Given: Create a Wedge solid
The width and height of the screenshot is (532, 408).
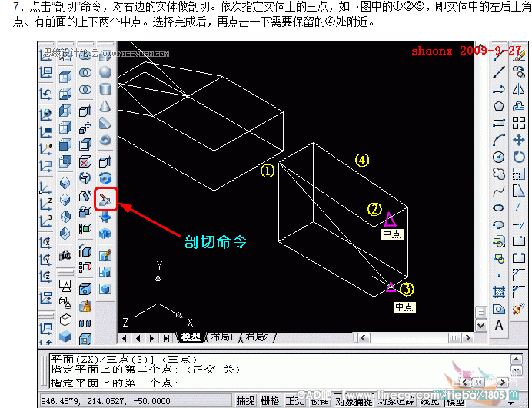Looking at the screenshot, I should click(x=105, y=123).
